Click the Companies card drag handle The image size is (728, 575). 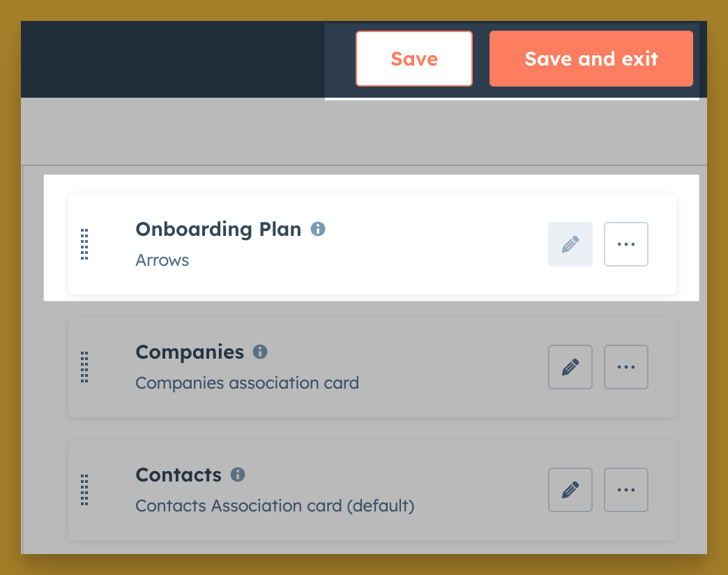click(84, 367)
